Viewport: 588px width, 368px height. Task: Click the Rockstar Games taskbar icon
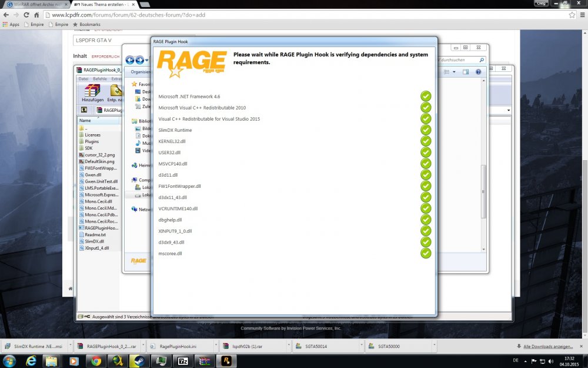(226, 362)
